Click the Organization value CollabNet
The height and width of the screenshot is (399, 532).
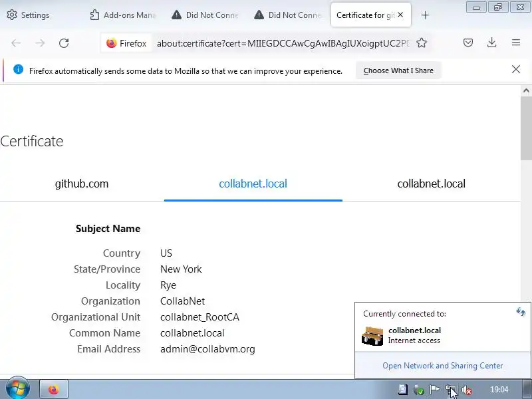pos(182,301)
